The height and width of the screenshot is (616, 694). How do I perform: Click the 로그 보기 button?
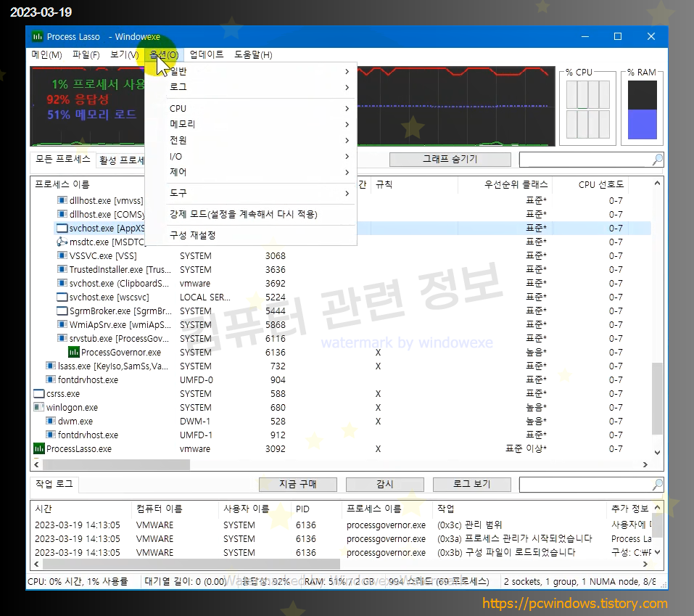(472, 485)
